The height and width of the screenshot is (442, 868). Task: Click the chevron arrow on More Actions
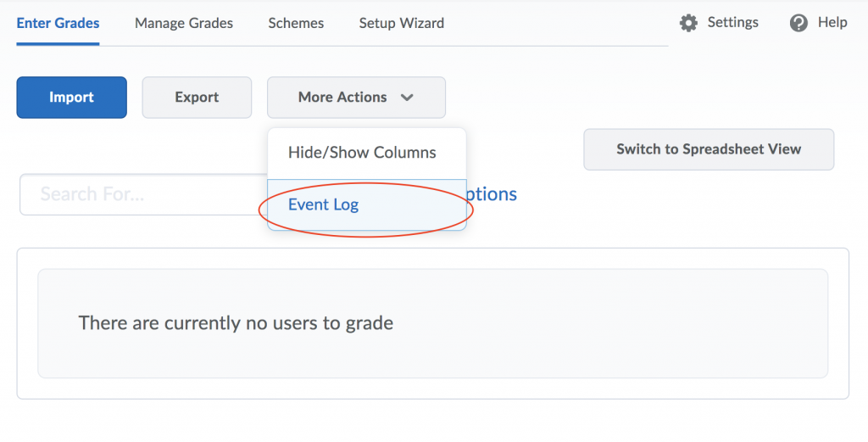[407, 98]
